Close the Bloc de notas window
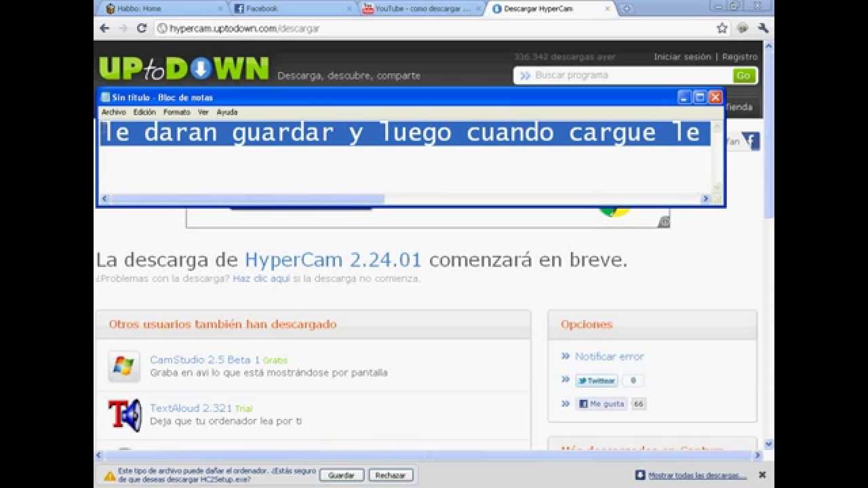Viewport: 868px width, 488px height. pos(715,97)
